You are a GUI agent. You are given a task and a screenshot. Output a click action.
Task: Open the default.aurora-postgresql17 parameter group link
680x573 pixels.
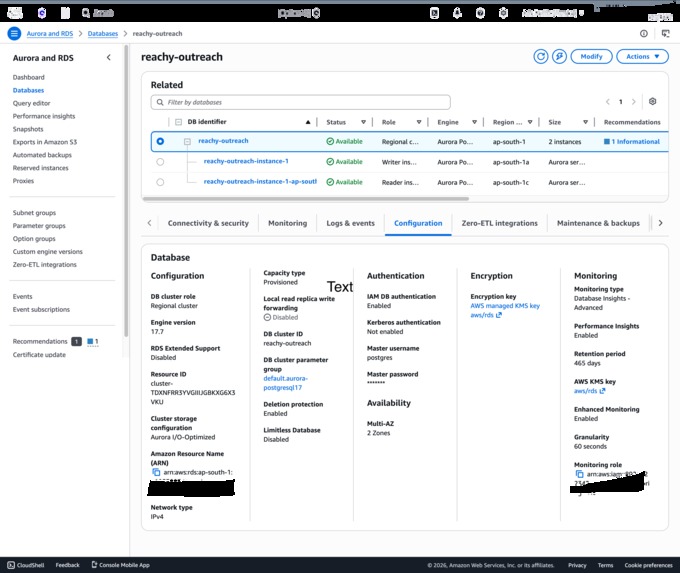tap(285, 383)
